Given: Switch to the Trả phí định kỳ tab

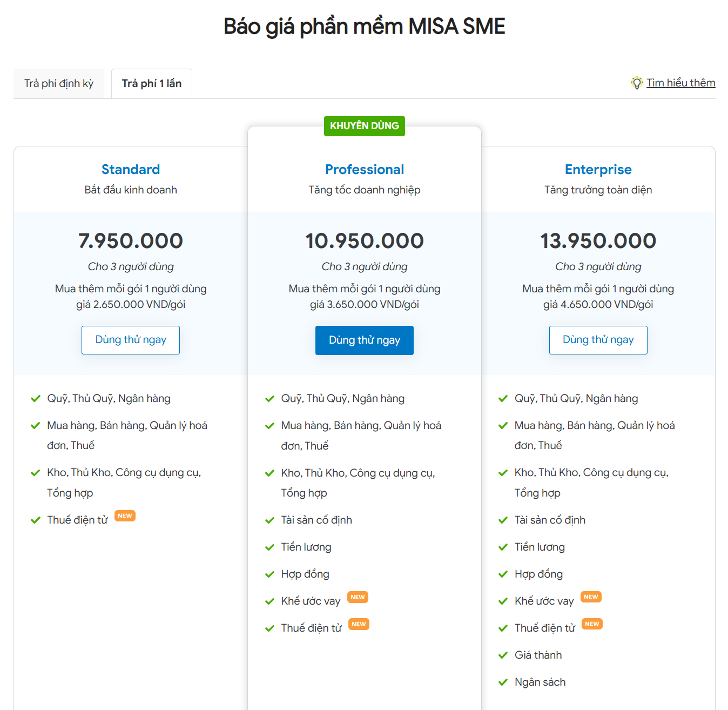Looking at the screenshot, I should pos(59,83).
